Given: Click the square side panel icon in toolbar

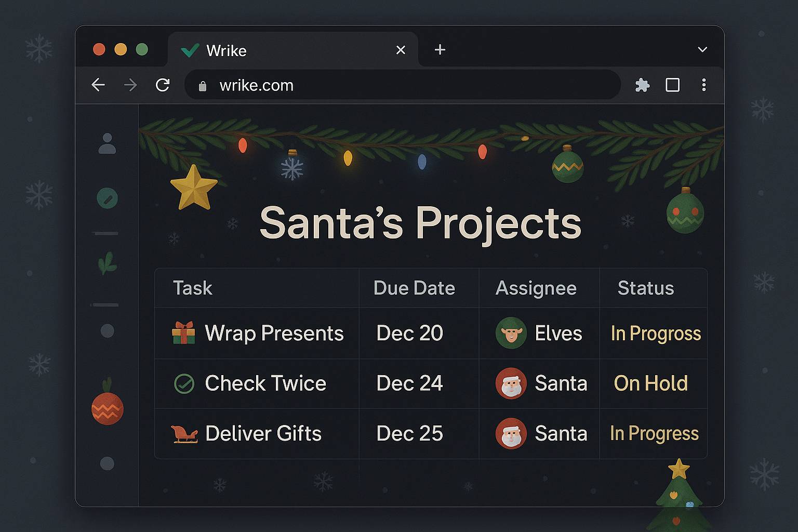Looking at the screenshot, I should pyautogui.click(x=673, y=85).
